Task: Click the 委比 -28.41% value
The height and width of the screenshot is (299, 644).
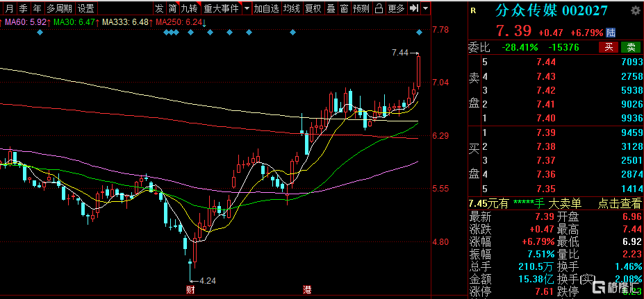Action: pyautogui.click(x=520, y=48)
